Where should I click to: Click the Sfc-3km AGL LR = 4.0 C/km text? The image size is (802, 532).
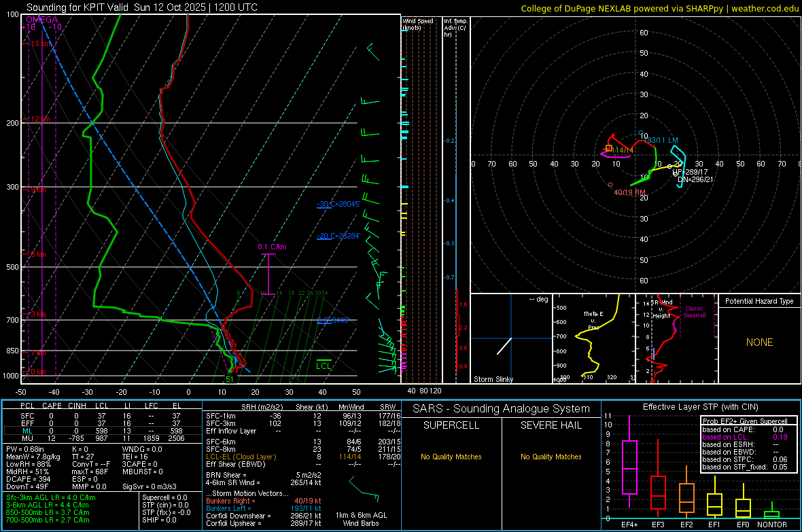51,497
